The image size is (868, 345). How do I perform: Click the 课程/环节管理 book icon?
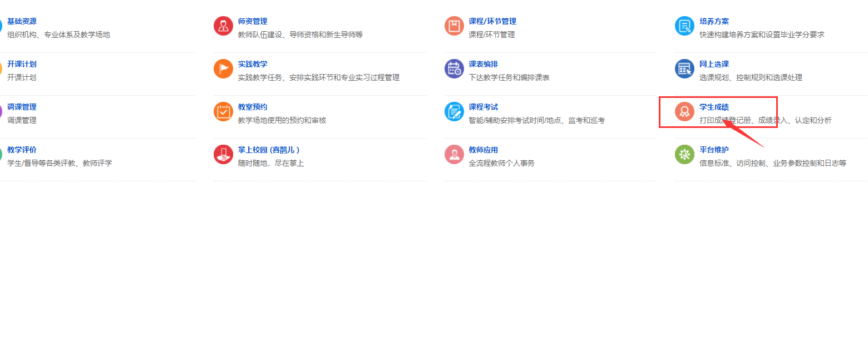coord(454,26)
